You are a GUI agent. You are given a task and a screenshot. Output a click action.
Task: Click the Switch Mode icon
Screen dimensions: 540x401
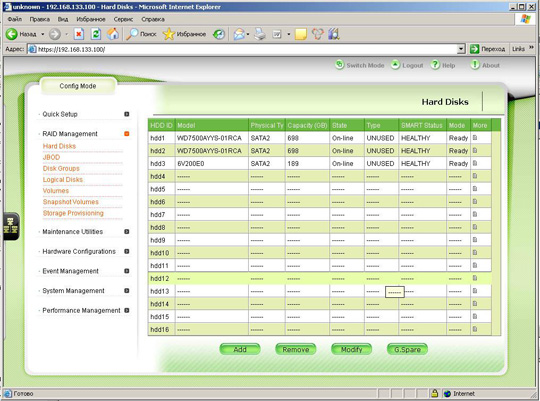[340, 65]
